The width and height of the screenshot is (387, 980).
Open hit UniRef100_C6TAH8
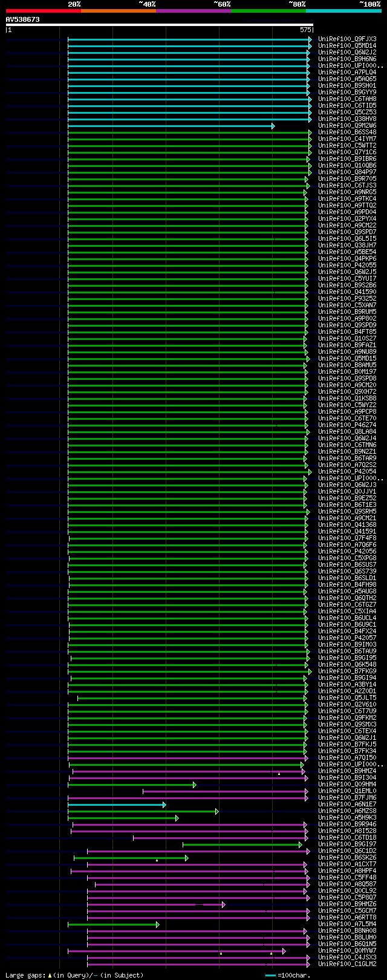pyautogui.click(x=347, y=99)
